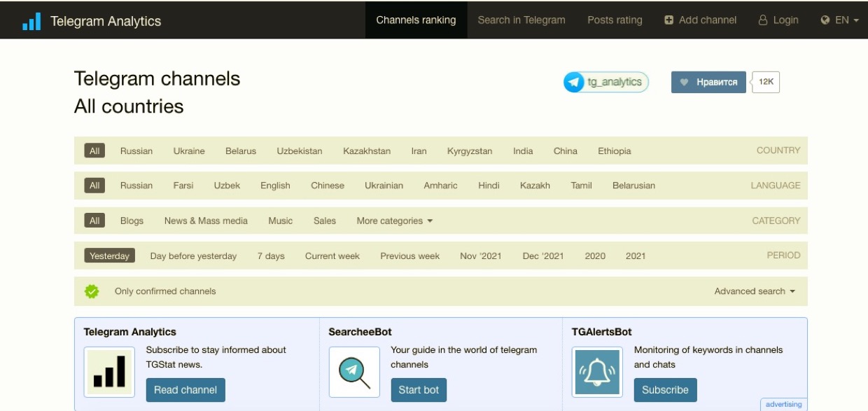
Task: Set period to Previous week
Action: (x=410, y=256)
